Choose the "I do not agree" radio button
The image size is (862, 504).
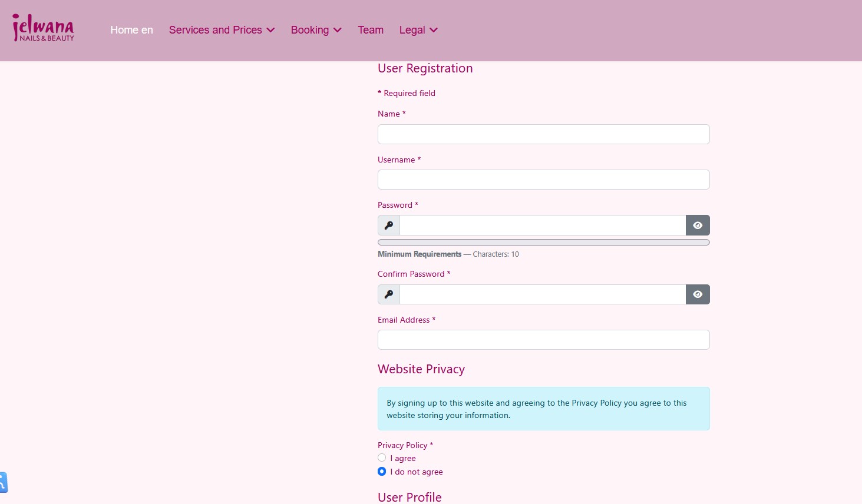(382, 472)
